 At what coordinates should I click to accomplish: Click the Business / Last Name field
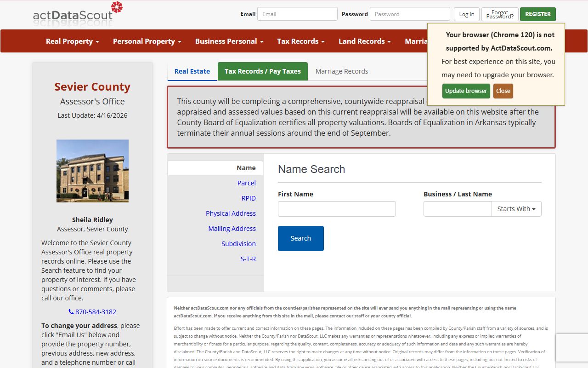click(x=458, y=209)
